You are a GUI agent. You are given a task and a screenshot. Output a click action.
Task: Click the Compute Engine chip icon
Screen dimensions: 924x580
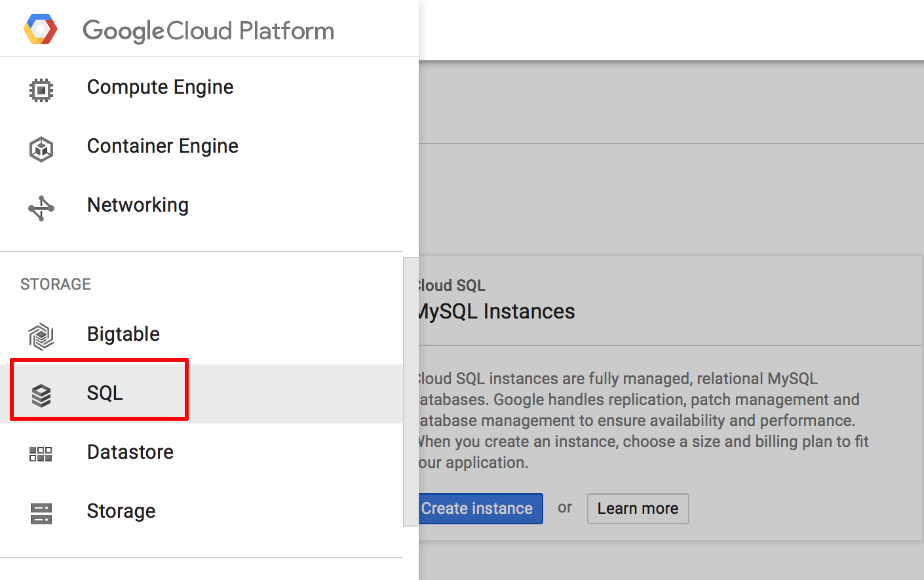[41, 90]
